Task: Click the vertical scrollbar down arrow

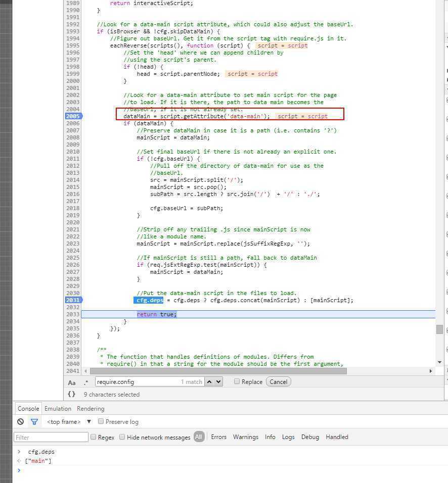Action: (439, 362)
